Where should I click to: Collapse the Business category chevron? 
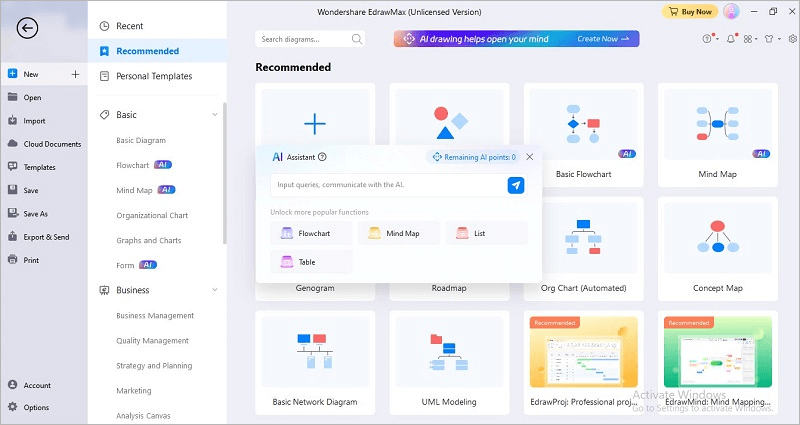pyautogui.click(x=215, y=290)
